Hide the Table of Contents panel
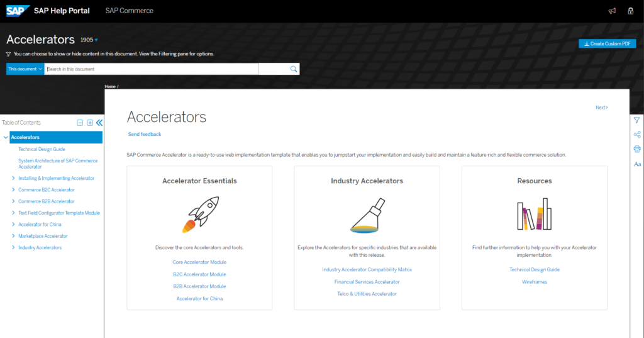Viewport: 644px width, 338px height. coord(99,123)
